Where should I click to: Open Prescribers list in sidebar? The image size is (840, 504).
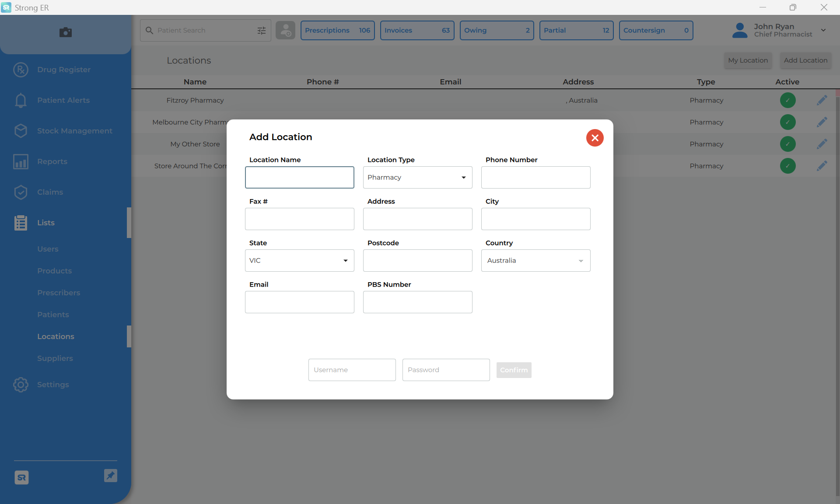[59, 293]
